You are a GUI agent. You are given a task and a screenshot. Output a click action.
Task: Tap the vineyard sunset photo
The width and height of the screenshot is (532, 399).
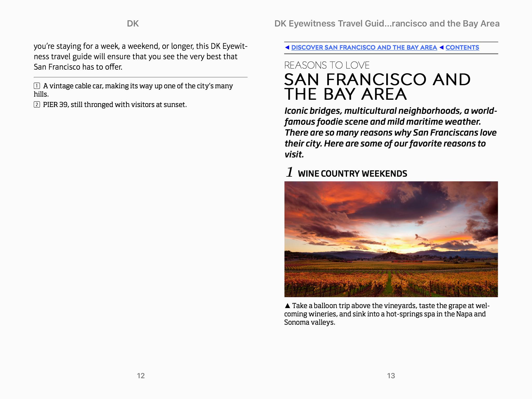[x=391, y=239]
